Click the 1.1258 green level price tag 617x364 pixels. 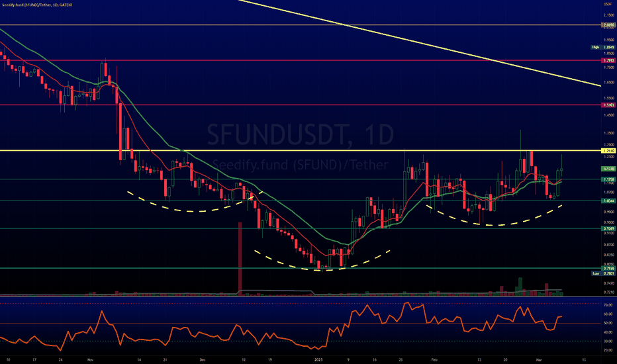608,179
